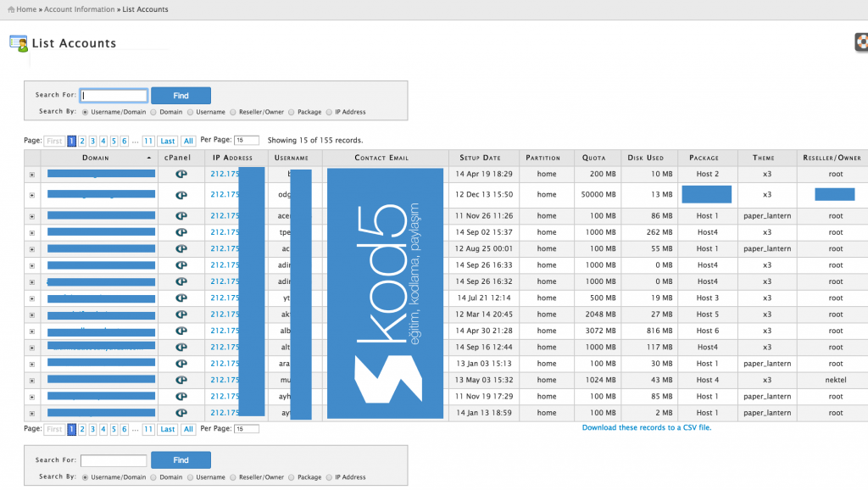Select bottom Username/Domain search radio
The height and width of the screenshot is (490, 868).
86,477
